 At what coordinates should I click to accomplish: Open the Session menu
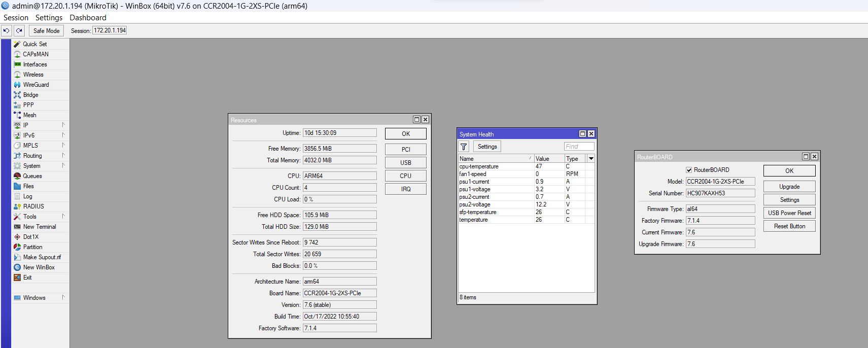(x=16, y=18)
